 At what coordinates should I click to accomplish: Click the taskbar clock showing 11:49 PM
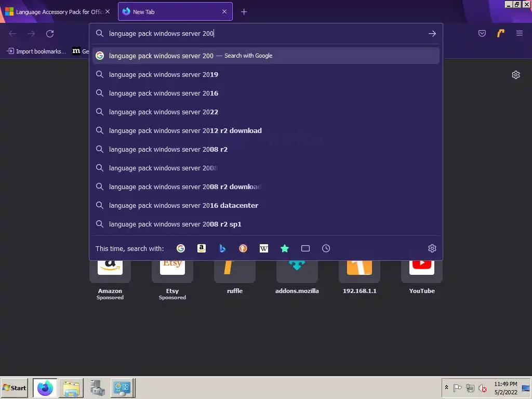tap(506, 388)
